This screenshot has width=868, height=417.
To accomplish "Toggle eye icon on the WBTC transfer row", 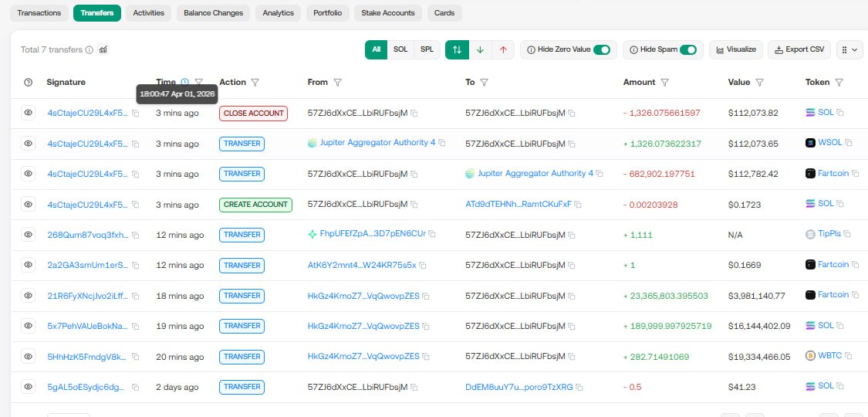I will point(29,356).
